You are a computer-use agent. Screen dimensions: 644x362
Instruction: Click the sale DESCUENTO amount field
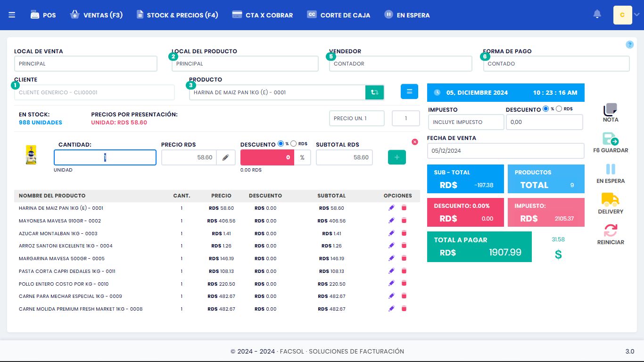(545, 122)
